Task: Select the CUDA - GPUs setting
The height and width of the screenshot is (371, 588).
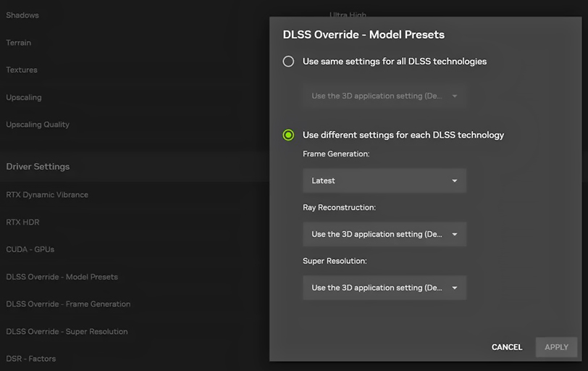Action: (30, 249)
